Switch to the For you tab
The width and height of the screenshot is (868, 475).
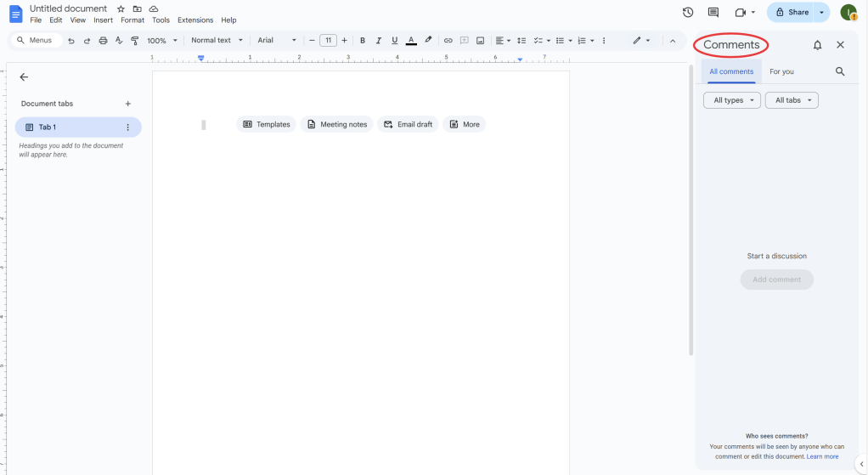click(x=781, y=72)
